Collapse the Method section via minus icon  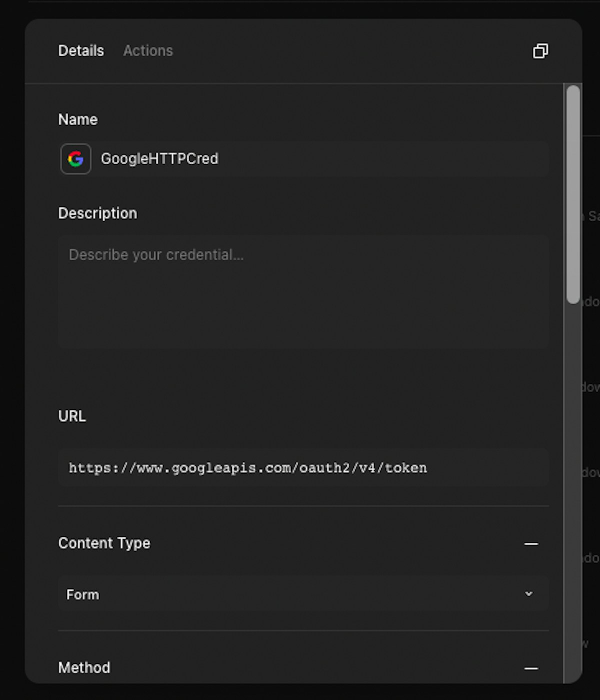(531, 668)
